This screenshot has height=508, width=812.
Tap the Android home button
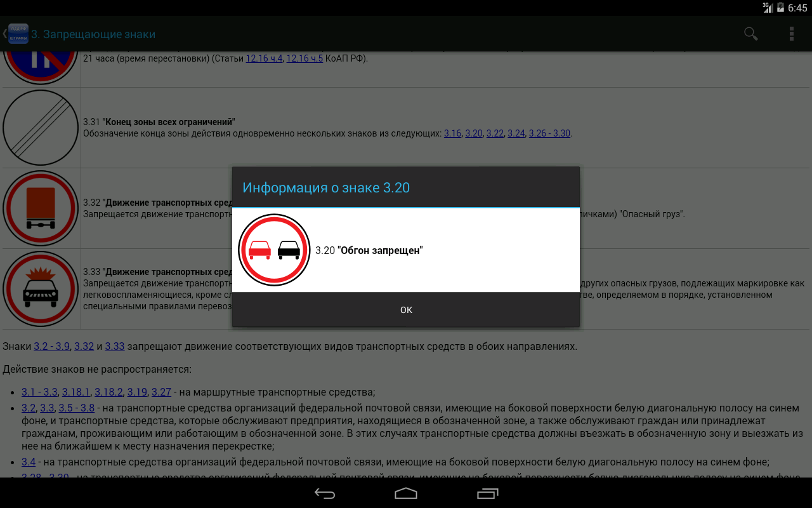click(406, 493)
